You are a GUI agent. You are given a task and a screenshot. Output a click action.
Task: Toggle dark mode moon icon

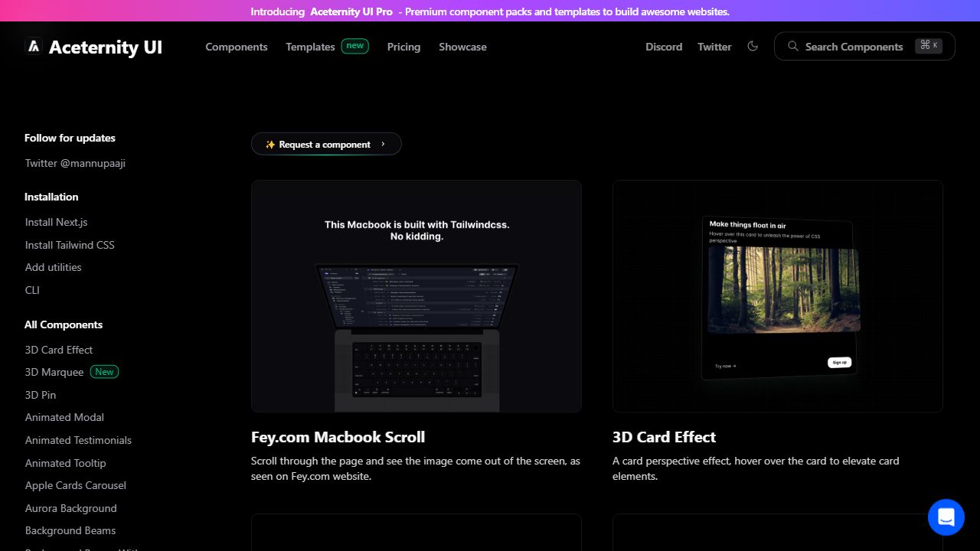pos(753,46)
